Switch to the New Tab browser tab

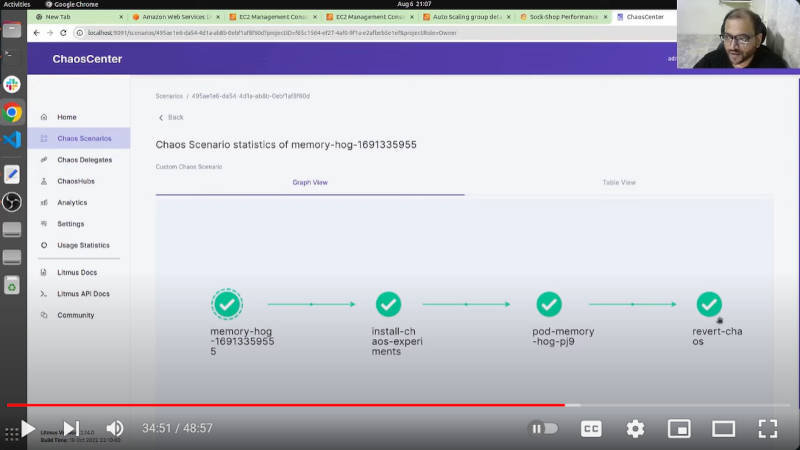(77, 17)
